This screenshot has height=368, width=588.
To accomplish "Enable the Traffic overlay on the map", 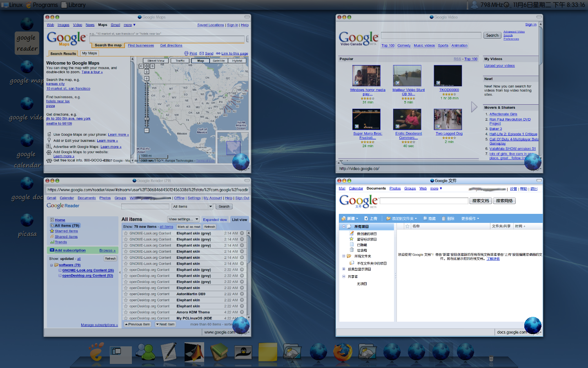I will [x=180, y=61].
